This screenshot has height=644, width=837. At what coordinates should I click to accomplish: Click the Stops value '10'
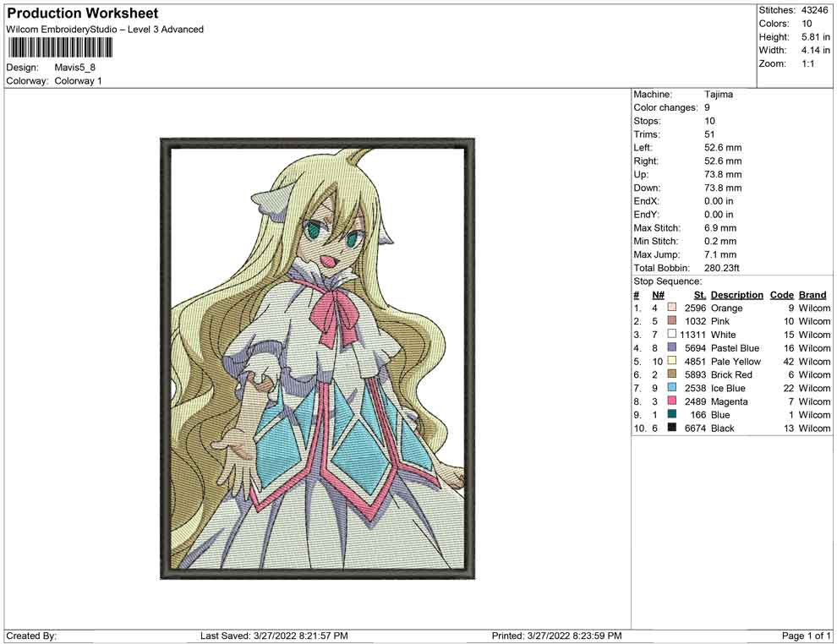click(709, 121)
